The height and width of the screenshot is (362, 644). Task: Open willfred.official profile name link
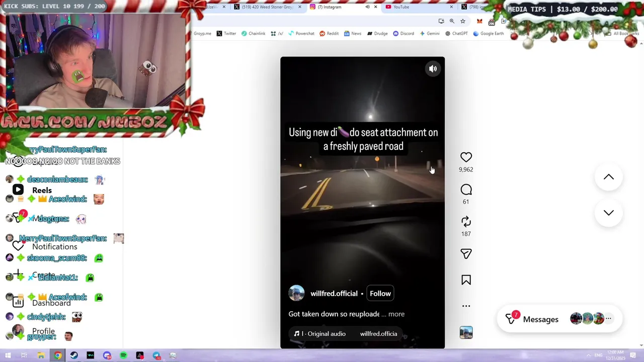(334, 294)
